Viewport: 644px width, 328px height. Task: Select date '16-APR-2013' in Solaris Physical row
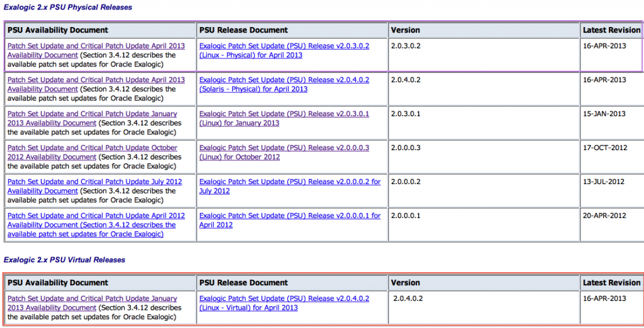[604, 80]
